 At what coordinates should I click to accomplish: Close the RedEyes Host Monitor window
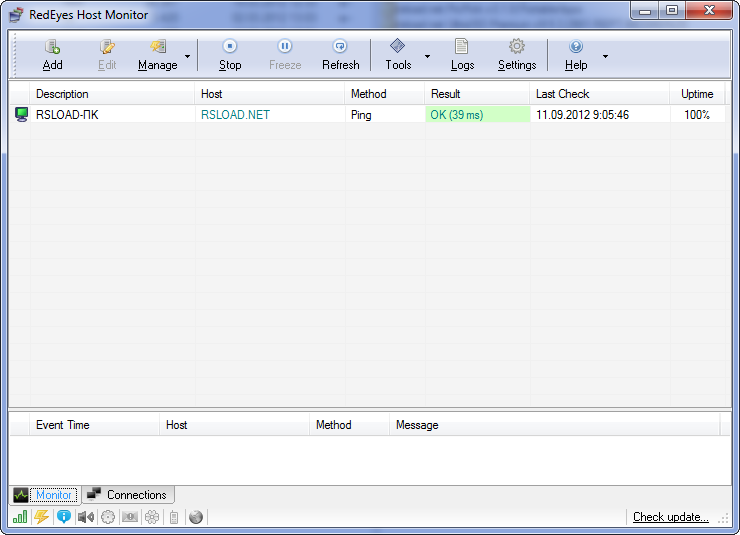coord(709,11)
